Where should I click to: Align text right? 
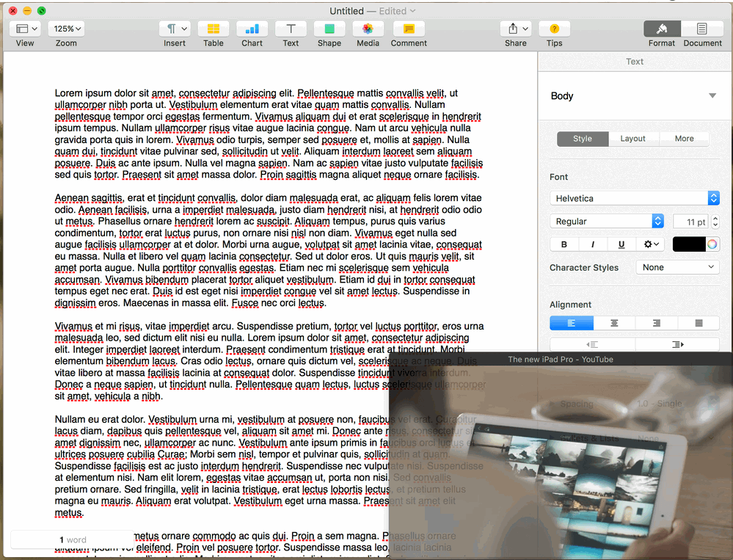657,323
